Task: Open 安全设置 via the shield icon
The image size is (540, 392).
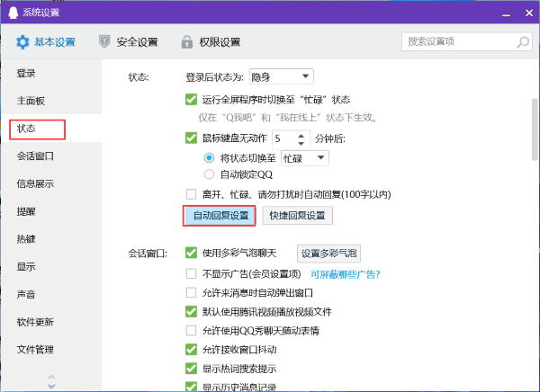Action: tap(105, 42)
